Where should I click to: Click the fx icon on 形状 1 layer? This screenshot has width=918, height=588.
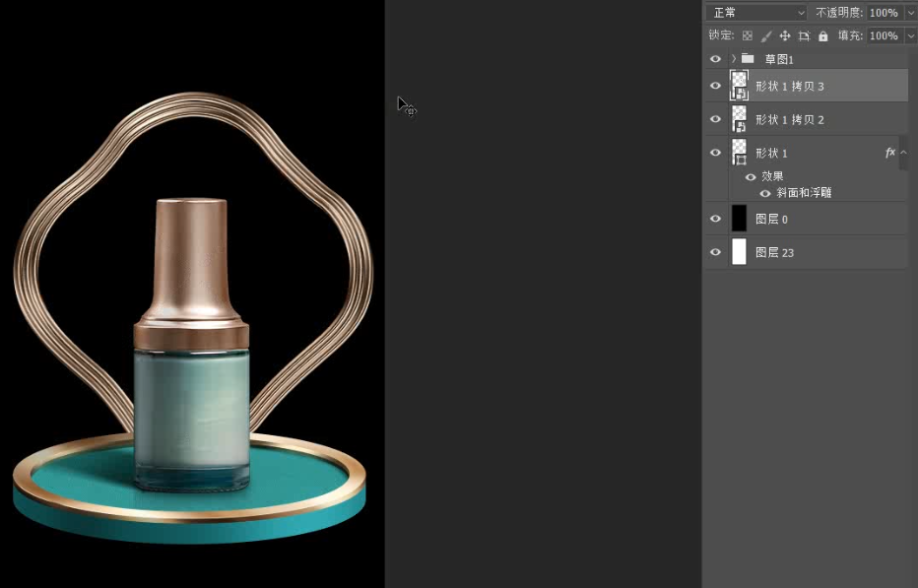point(889,153)
